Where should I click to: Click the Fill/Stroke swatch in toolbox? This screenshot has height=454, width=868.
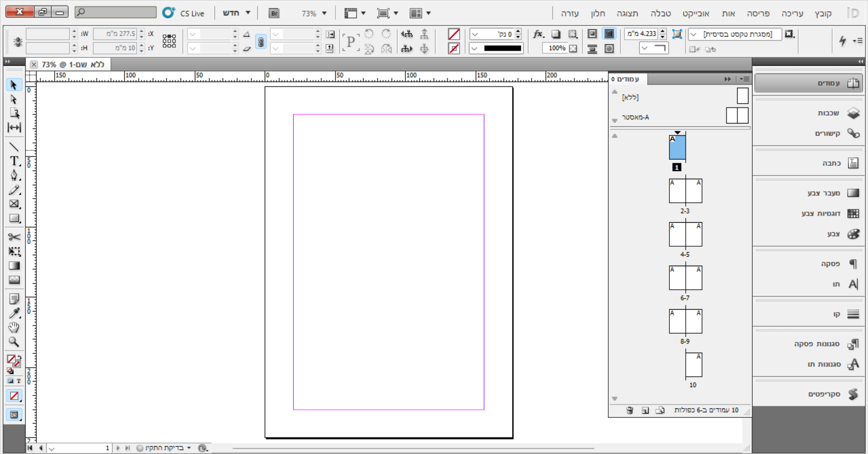[x=14, y=361]
